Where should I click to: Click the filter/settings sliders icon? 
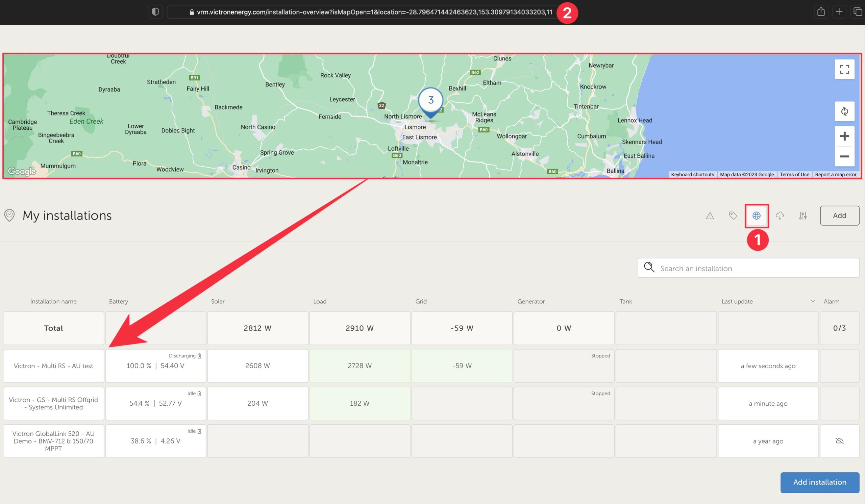803,215
